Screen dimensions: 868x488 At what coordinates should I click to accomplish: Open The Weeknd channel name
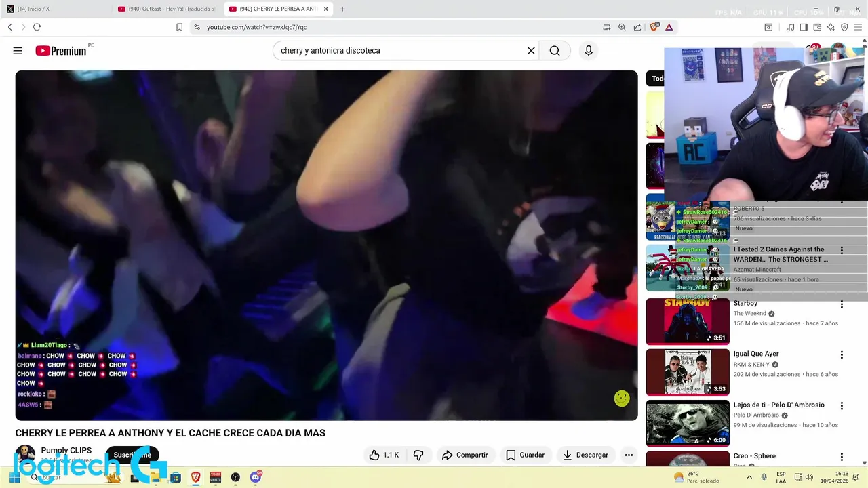coord(749,314)
